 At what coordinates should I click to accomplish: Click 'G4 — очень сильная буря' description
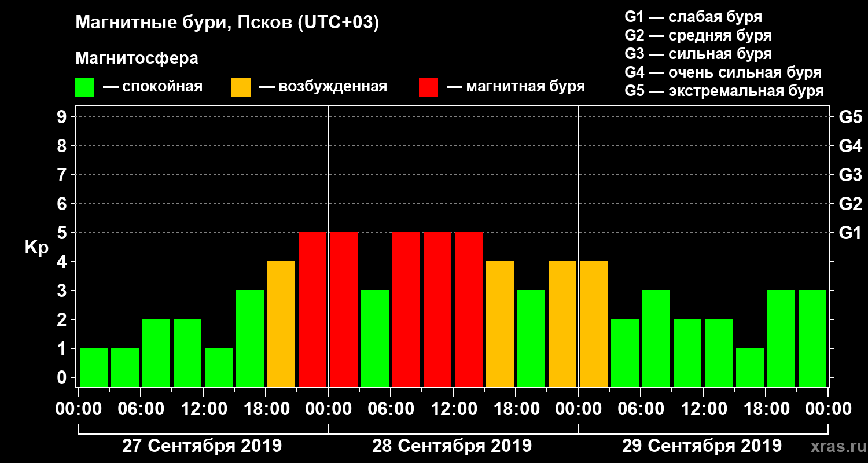click(x=723, y=72)
